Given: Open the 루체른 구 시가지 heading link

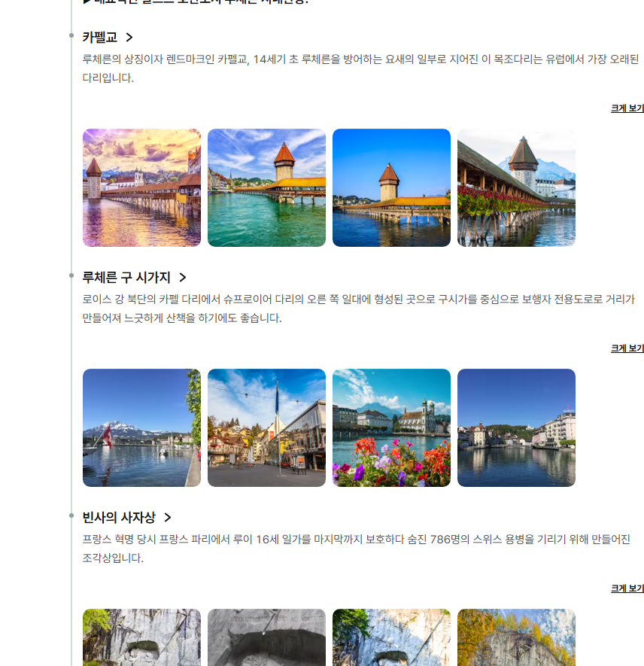Looking at the screenshot, I should [126, 278].
